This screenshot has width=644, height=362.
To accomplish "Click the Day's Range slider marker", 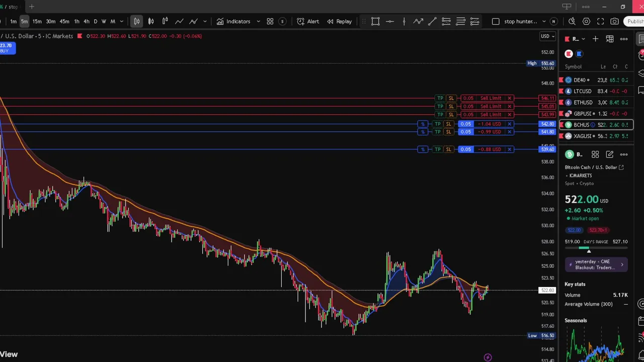I will click(x=589, y=251).
